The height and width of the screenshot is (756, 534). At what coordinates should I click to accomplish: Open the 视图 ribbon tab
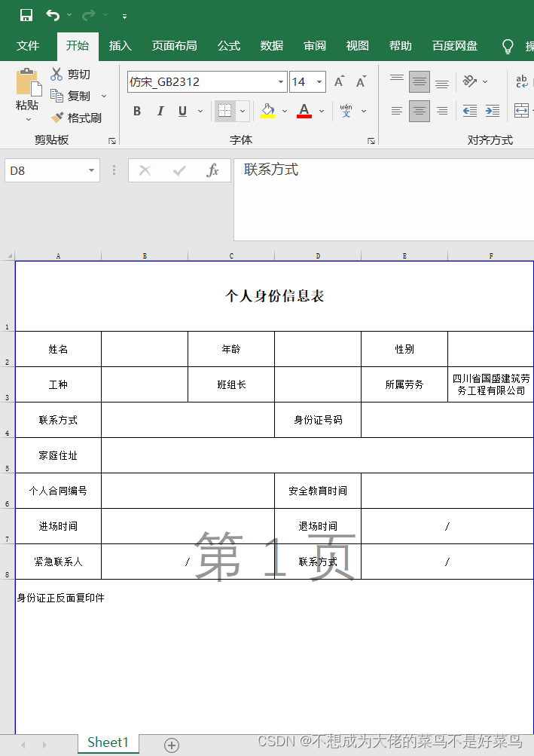(x=358, y=46)
